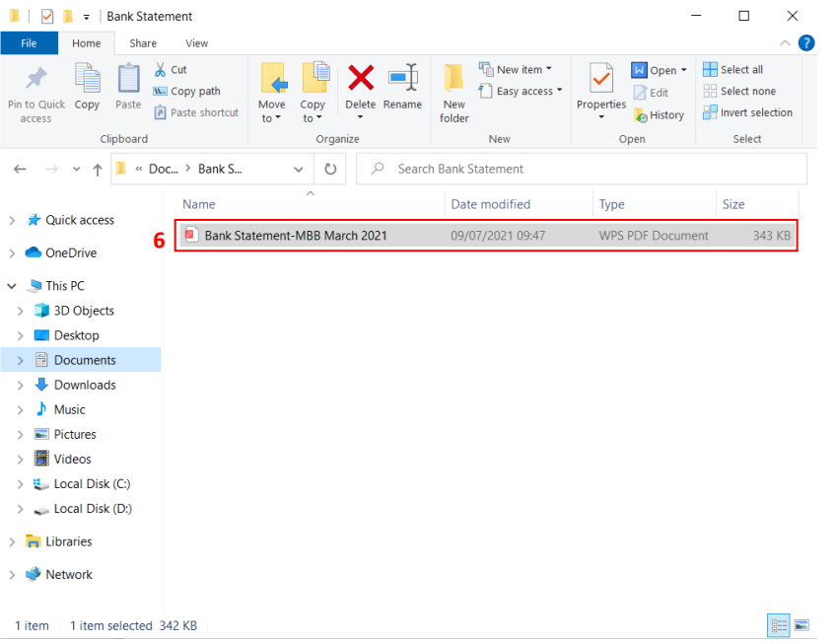Switch to details view layout

point(779,625)
